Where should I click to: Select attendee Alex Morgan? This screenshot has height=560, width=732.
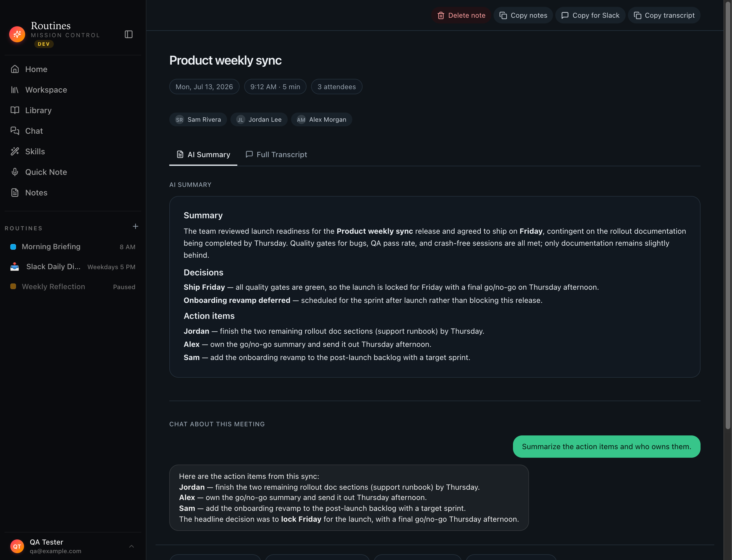(x=322, y=120)
